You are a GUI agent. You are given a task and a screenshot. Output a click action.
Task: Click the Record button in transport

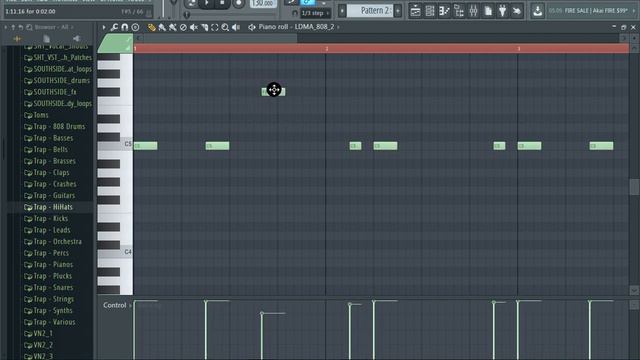238,4
